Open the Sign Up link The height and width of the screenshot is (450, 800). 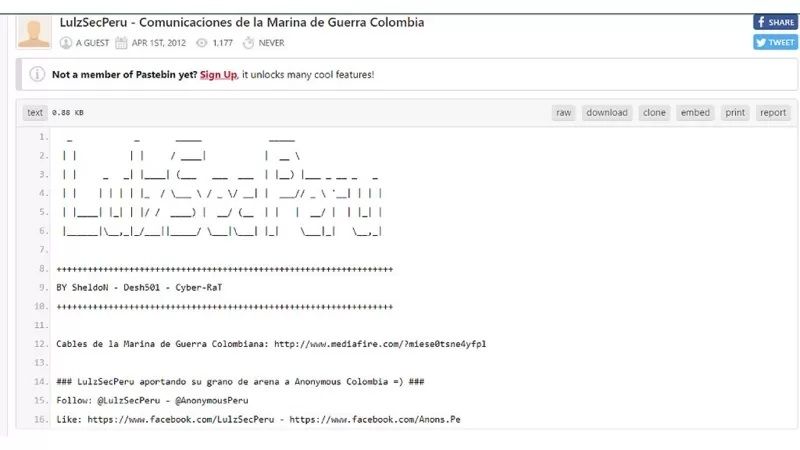coord(218,75)
